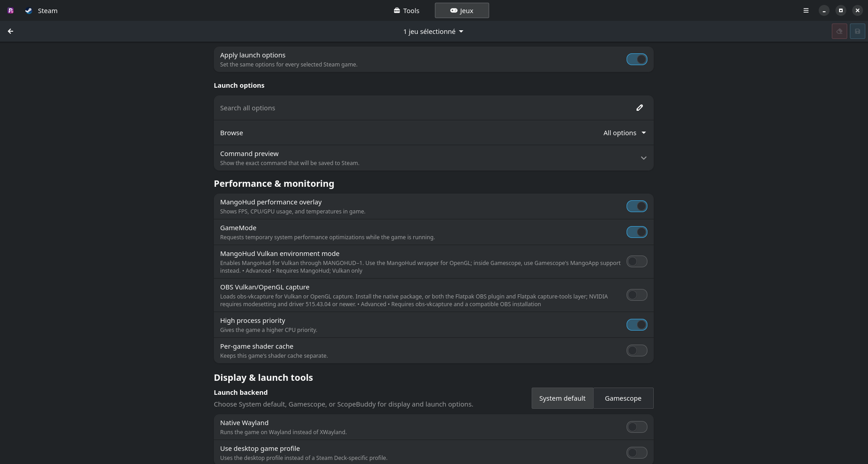Switch to the Tools tab
The width and height of the screenshot is (868, 464).
[406, 10]
